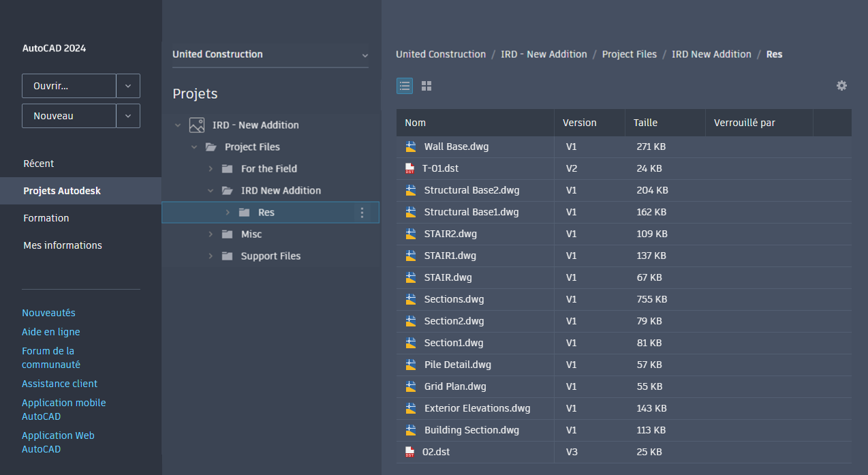
Task: Collapse the IRD - New Addition project node
Action: [x=178, y=125]
